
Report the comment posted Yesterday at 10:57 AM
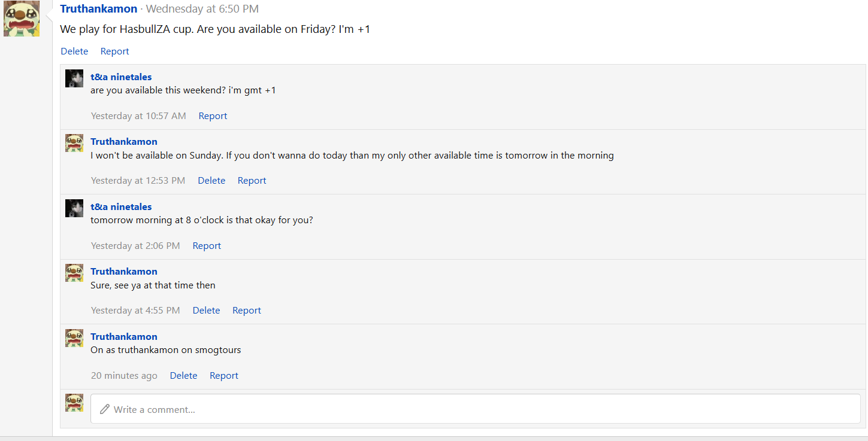tap(213, 116)
